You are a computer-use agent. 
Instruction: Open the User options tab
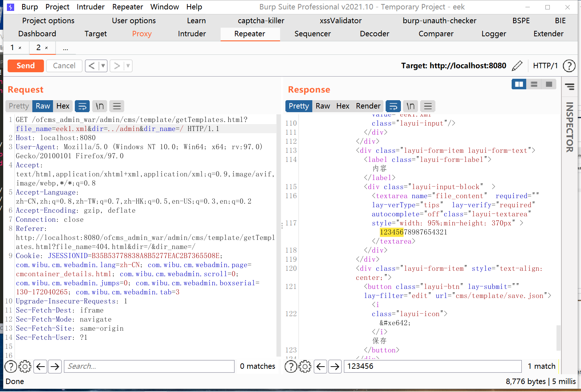(134, 21)
